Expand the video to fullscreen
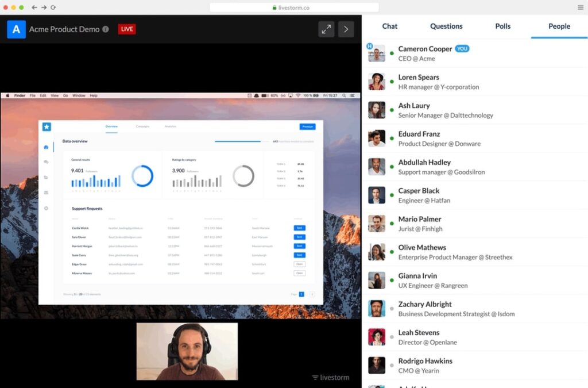The height and width of the screenshot is (388, 588). [x=327, y=29]
